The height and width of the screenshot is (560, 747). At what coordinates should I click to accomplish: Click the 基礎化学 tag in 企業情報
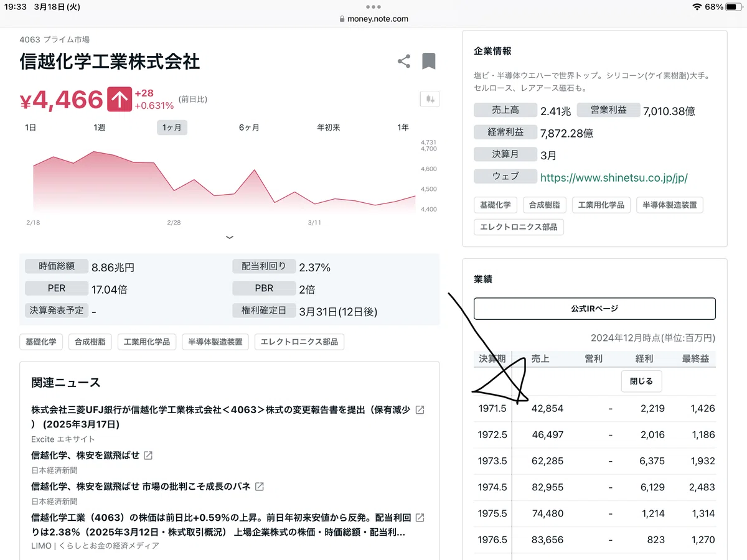tap(496, 205)
